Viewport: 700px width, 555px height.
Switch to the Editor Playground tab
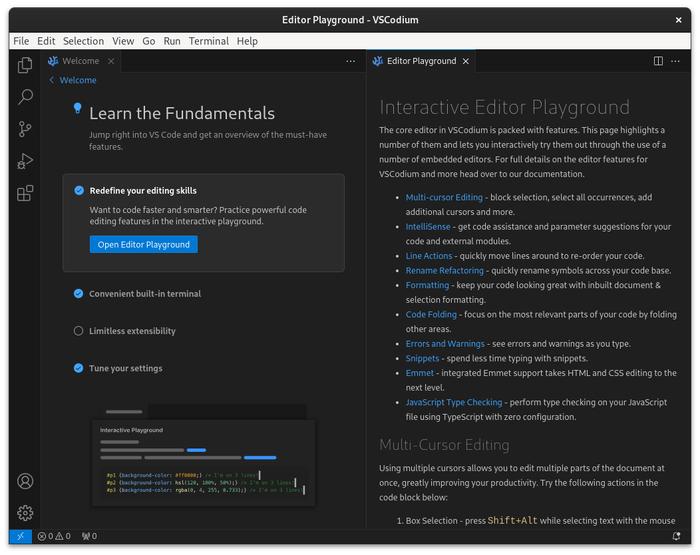pos(421,61)
